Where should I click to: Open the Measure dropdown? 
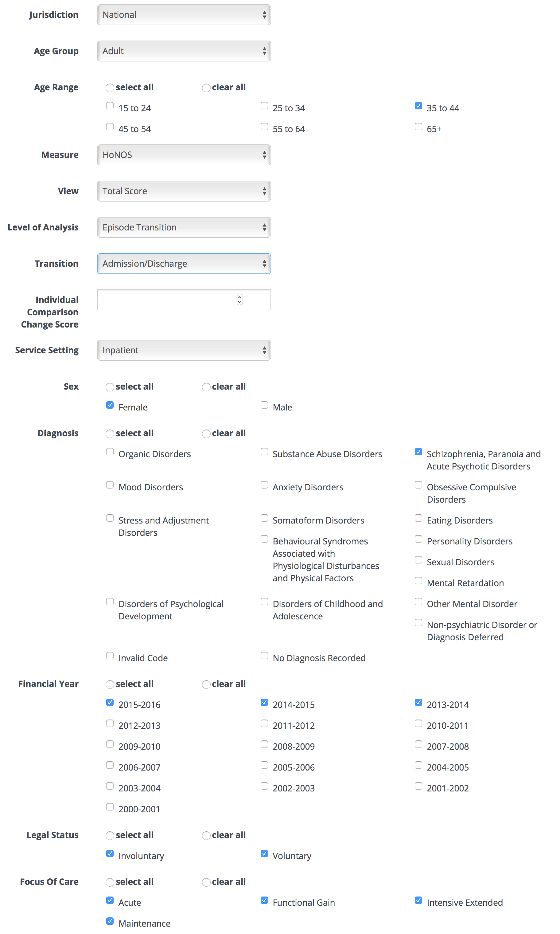(x=184, y=155)
